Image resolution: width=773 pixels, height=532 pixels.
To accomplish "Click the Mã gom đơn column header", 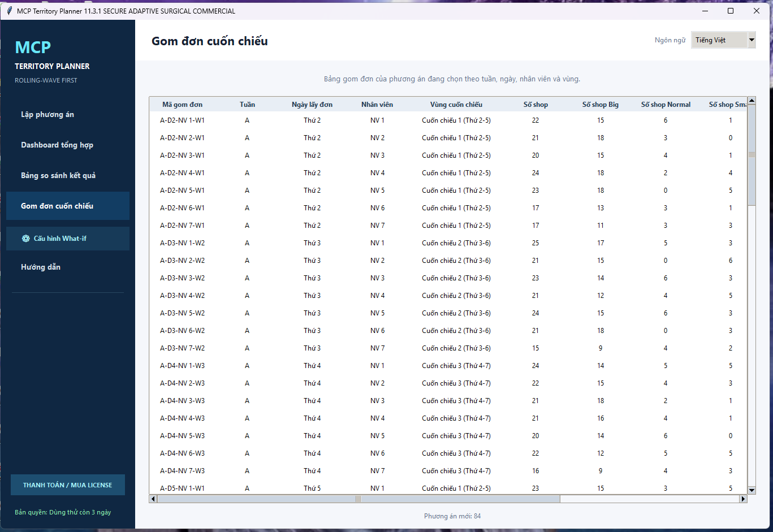I will pyautogui.click(x=182, y=105).
